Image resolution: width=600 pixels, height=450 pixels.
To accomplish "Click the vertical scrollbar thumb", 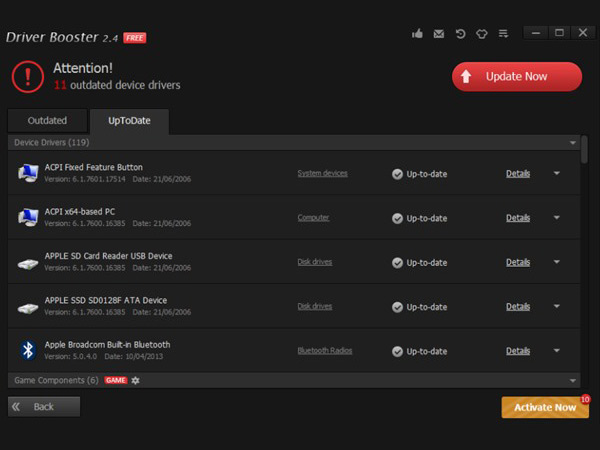I will (584, 149).
